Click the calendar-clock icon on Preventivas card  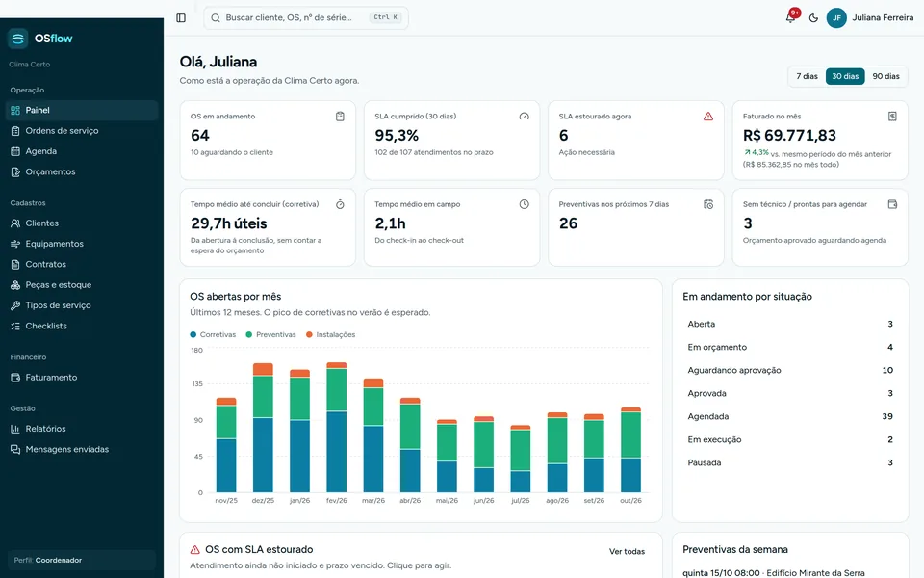708,204
